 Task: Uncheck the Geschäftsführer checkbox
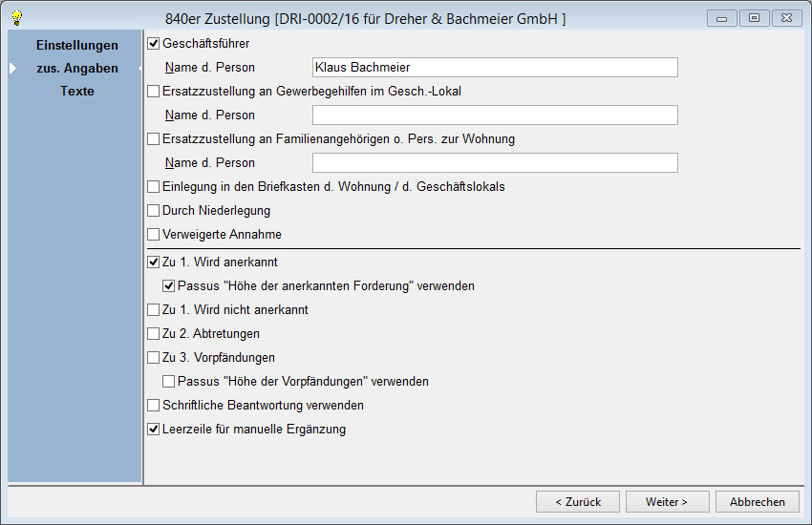coord(154,43)
